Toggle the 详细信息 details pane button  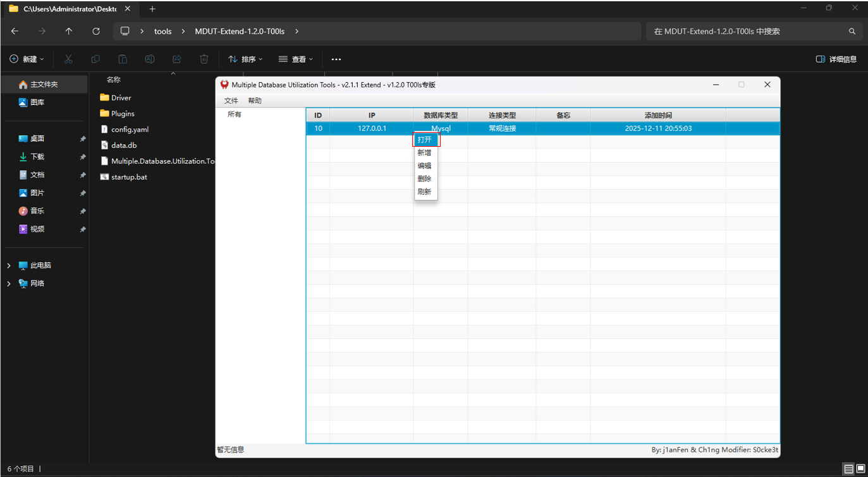pos(836,59)
